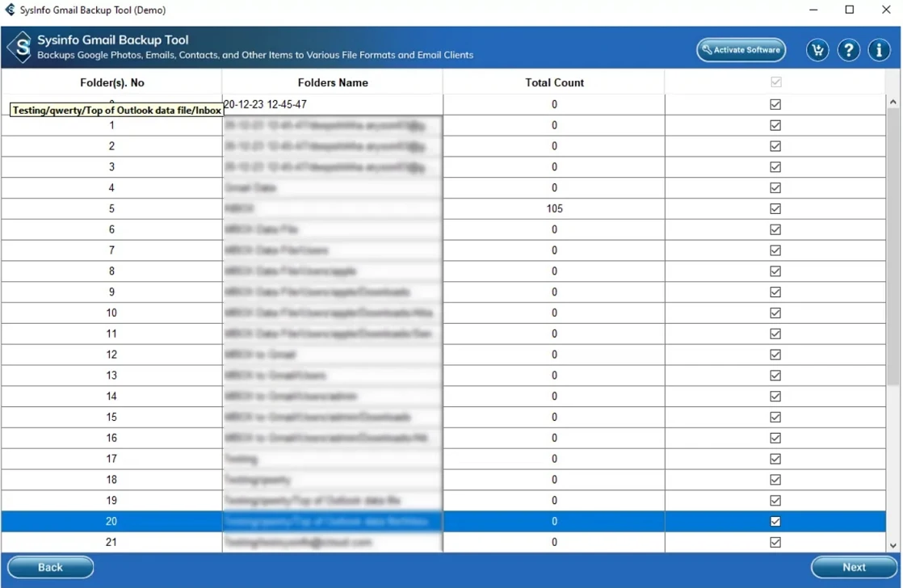This screenshot has width=903, height=588.
Task: Go Back to previous screen
Action: 51,567
